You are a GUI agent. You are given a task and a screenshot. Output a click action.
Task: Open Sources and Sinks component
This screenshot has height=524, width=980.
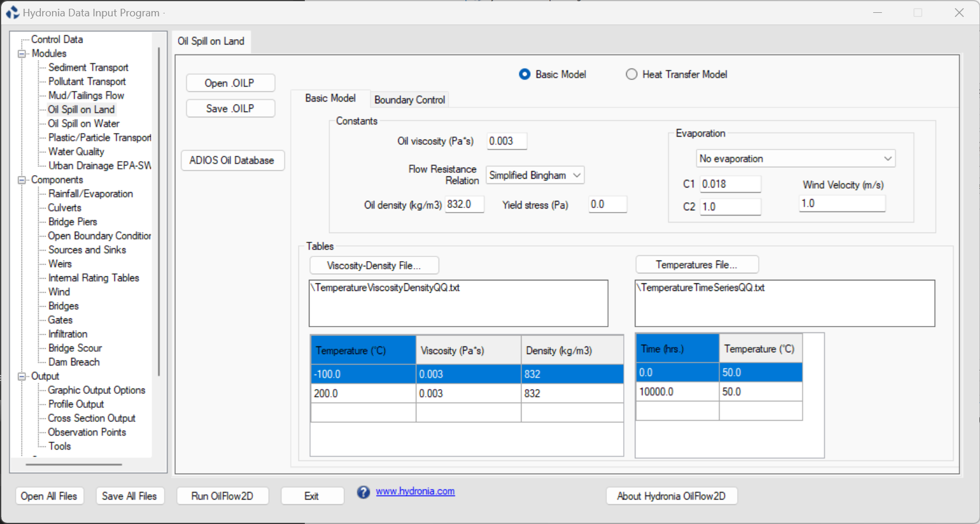tap(87, 249)
